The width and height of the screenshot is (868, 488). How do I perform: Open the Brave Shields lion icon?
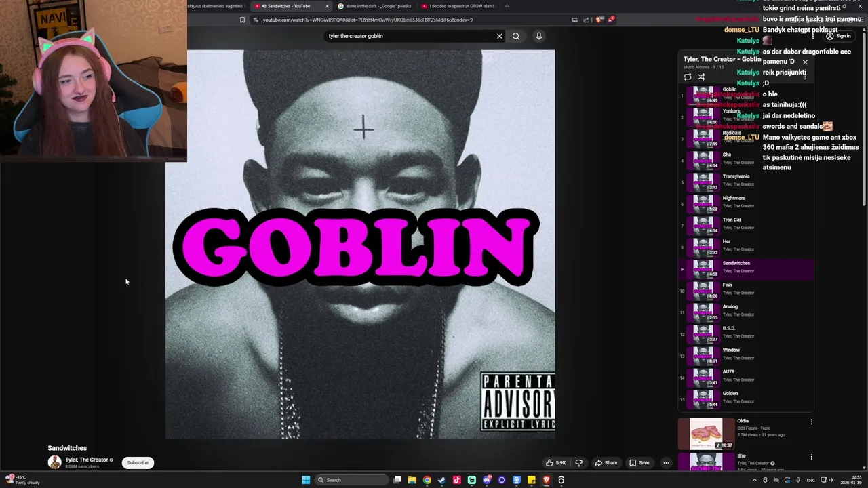click(600, 20)
